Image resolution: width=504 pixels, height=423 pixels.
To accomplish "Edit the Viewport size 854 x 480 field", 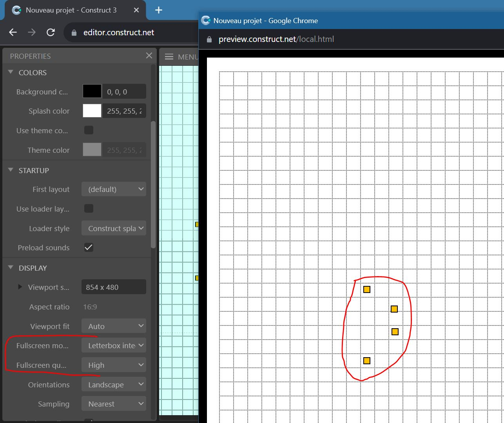I will (x=114, y=287).
